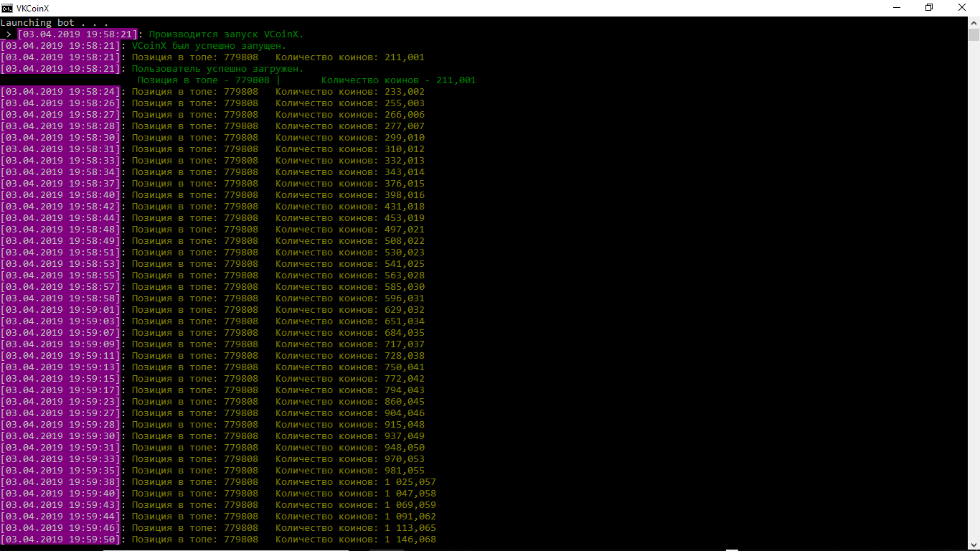
Task: Click the "VCoinX был успешно запущен" message
Action: (209, 46)
